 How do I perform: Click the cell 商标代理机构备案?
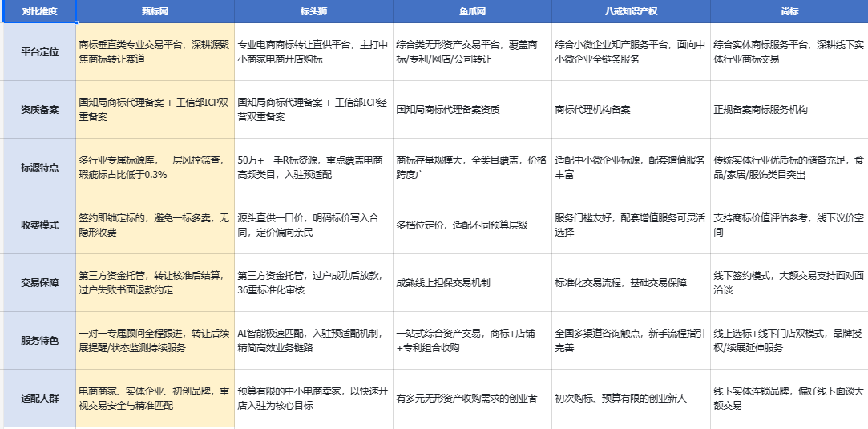631,110
